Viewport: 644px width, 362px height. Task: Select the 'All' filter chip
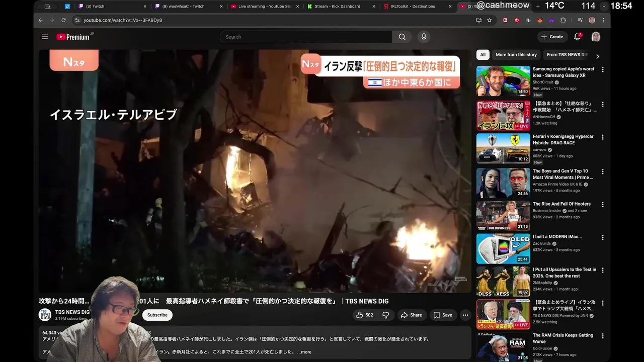(x=483, y=55)
